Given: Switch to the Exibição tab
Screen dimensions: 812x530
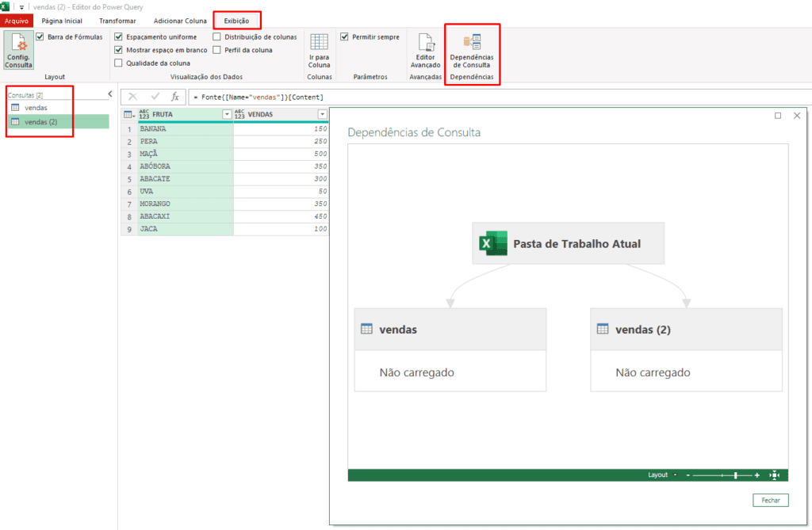Looking at the screenshot, I should click(x=236, y=21).
